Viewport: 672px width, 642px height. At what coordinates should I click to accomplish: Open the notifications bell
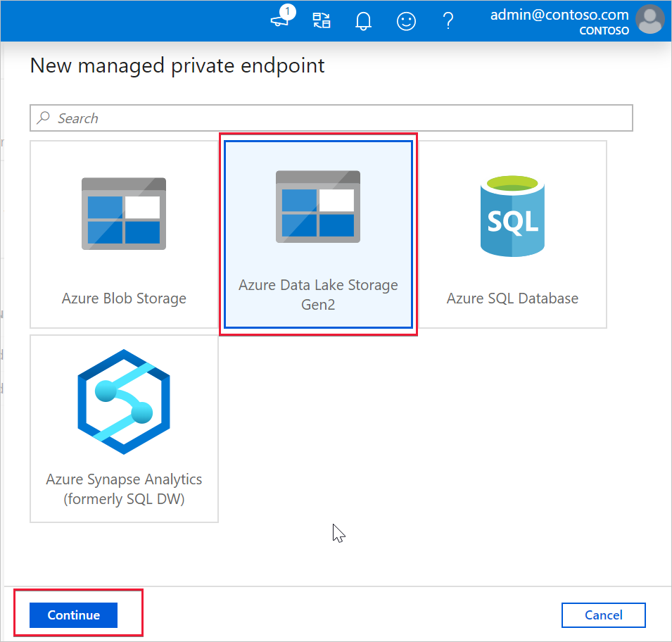[x=363, y=20]
